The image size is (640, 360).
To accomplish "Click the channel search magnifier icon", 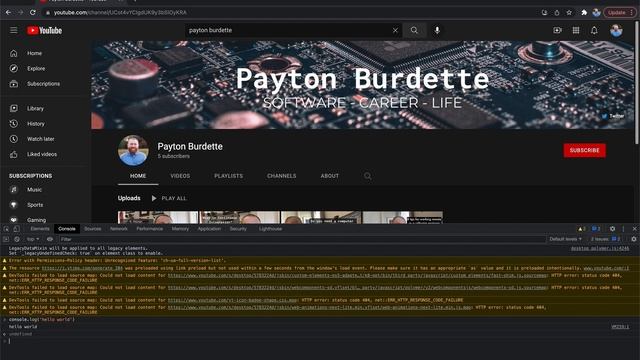I will (x=367, y=176).
